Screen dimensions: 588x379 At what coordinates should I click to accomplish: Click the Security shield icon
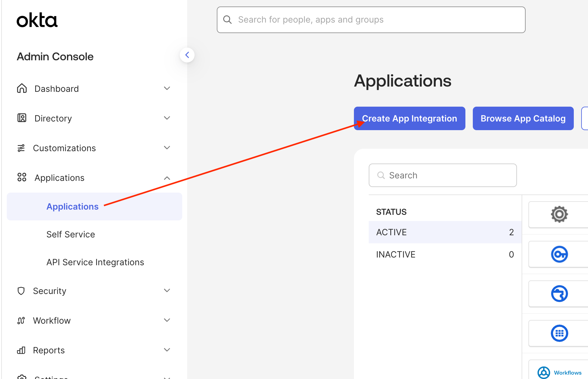click(x=21, y=291)
